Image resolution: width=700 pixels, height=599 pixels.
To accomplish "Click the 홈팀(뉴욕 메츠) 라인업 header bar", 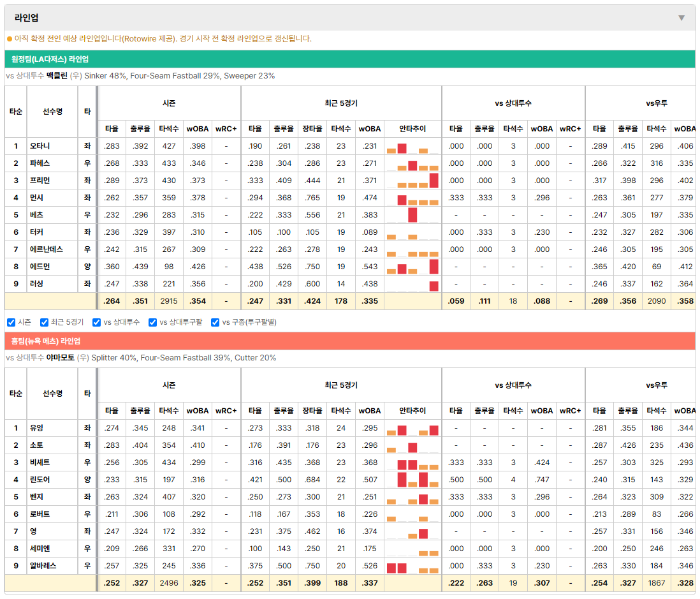I will pyautogui.click(x=350, y=341).
